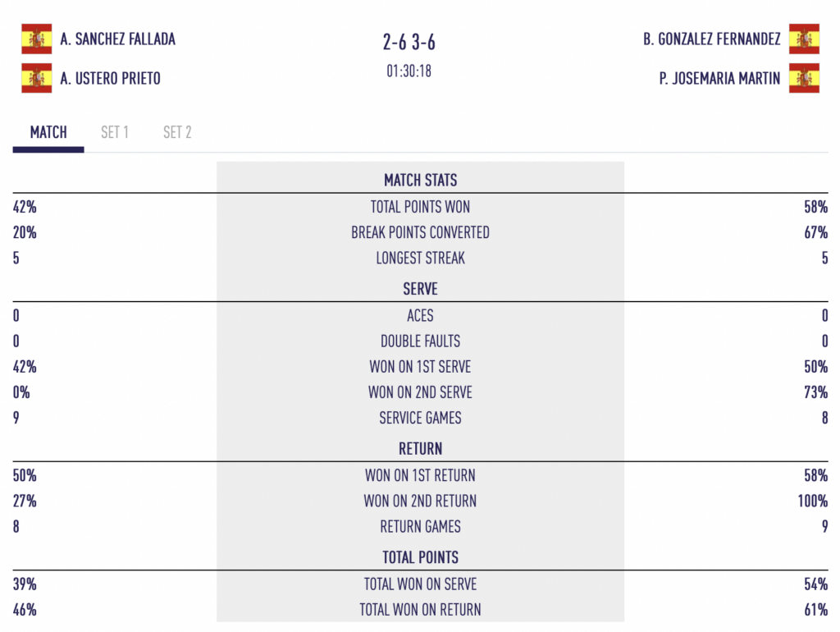Image resolution: width=840 pixels, height=632 pixels.
Task: Open player A. Sanchez Fallada's name
Action: [x=118, y=39]
